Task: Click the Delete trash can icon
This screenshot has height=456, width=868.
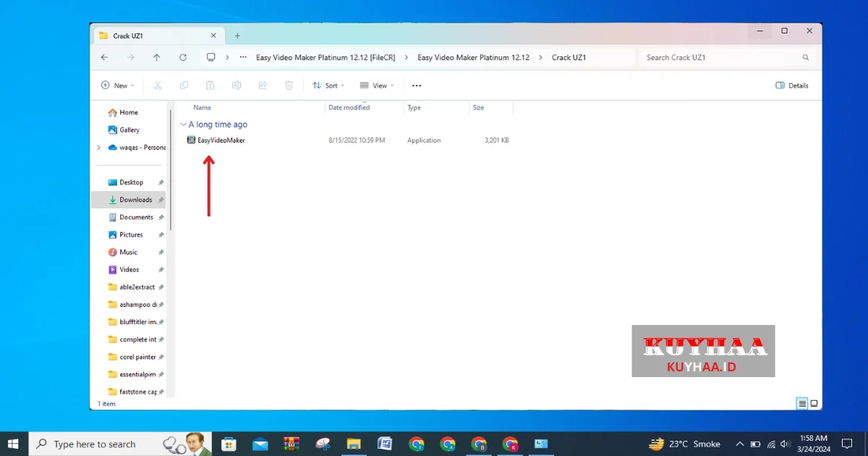Action: [x=289, y=85]
